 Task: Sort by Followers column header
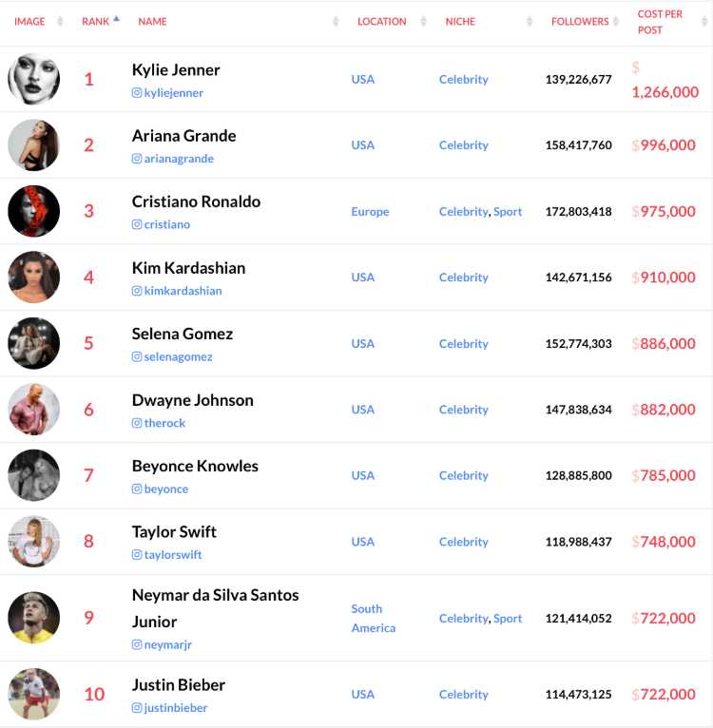(579, 22)
